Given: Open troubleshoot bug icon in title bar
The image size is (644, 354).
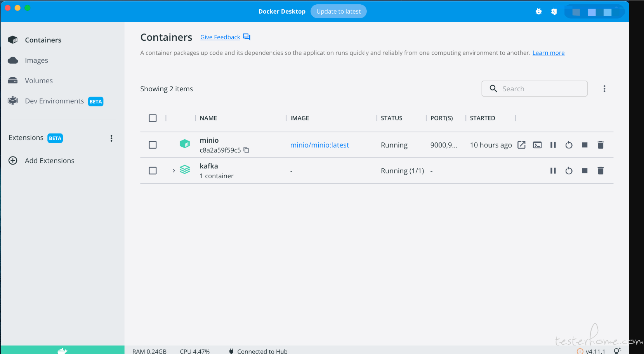Looking at the screenshot, I should pyautogui.click(x=538, y=11).
